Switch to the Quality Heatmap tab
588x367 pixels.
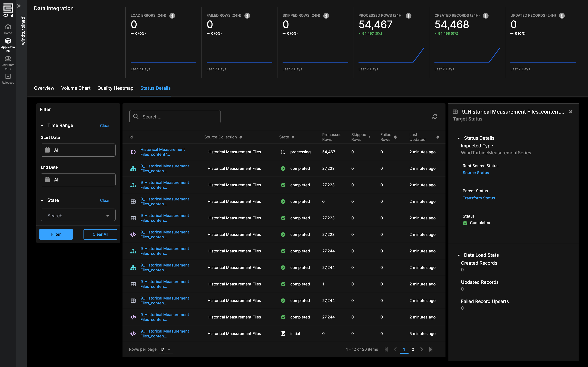coord(115,88)
